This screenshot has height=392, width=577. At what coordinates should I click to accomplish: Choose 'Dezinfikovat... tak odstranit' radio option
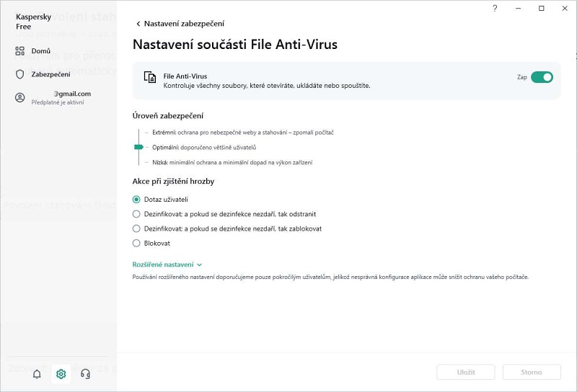click(x=137, y=214)
